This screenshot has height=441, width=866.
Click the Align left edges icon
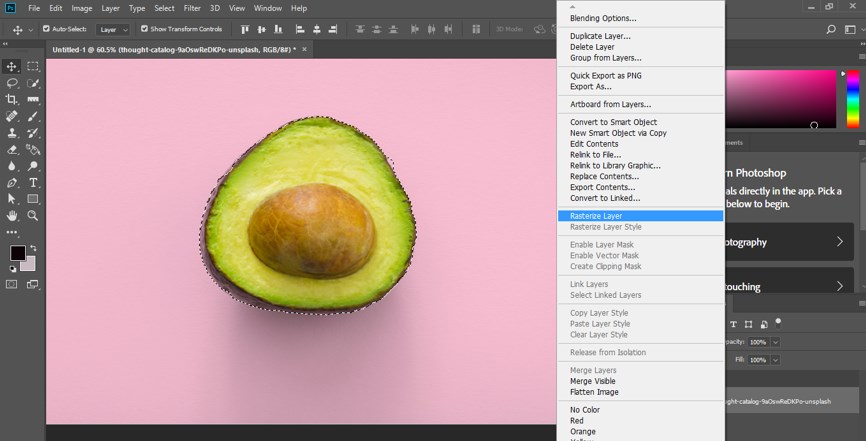pos(300,29)
